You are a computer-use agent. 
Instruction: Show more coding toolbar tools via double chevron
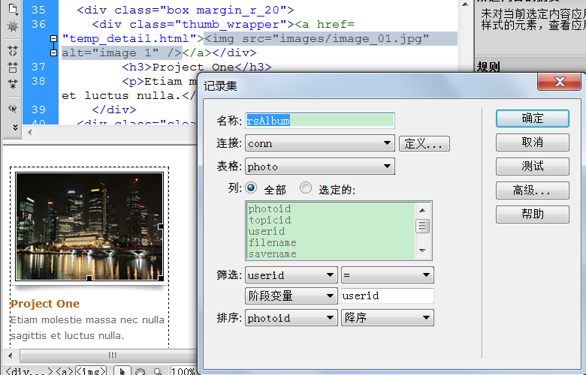(x=15, y=127)
